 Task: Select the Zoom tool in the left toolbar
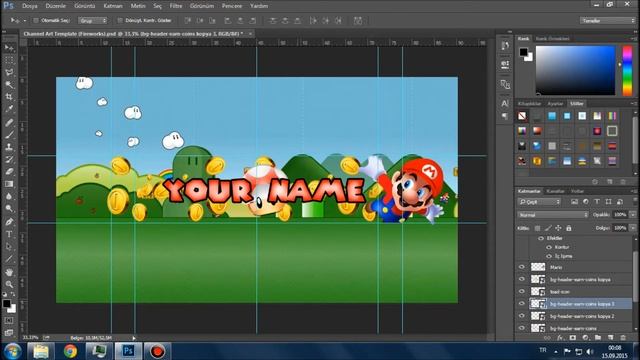click(9, 284)
